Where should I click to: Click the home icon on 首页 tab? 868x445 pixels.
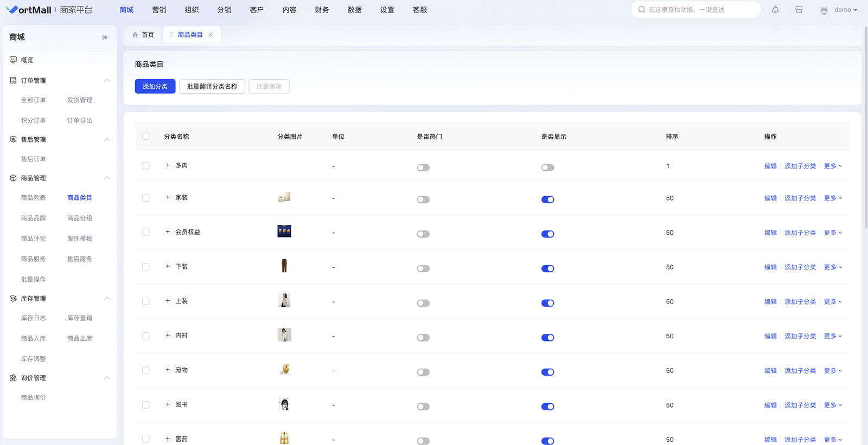(x=135, y=35)
